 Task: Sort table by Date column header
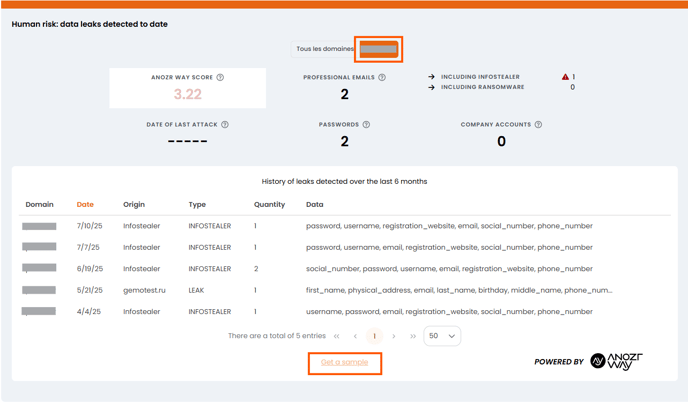[85, 205]
